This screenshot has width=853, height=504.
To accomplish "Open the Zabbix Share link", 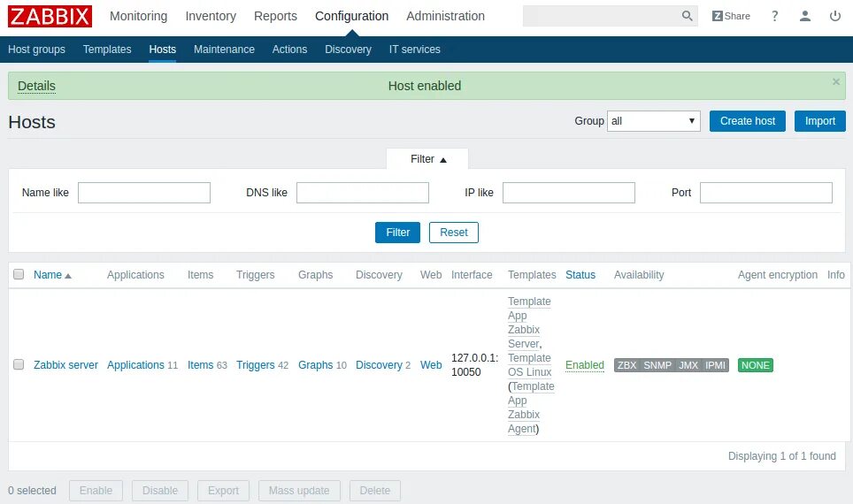I will [x=731, y=16].
